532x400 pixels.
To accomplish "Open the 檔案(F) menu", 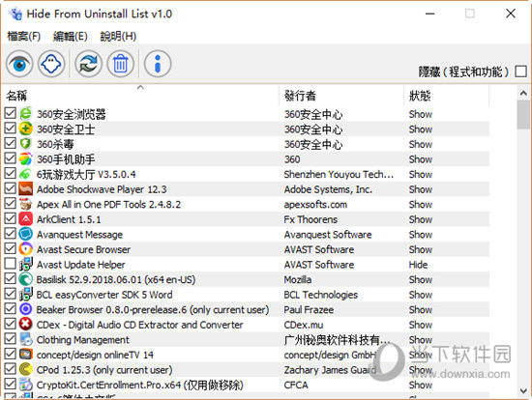I will pos(24,36).
